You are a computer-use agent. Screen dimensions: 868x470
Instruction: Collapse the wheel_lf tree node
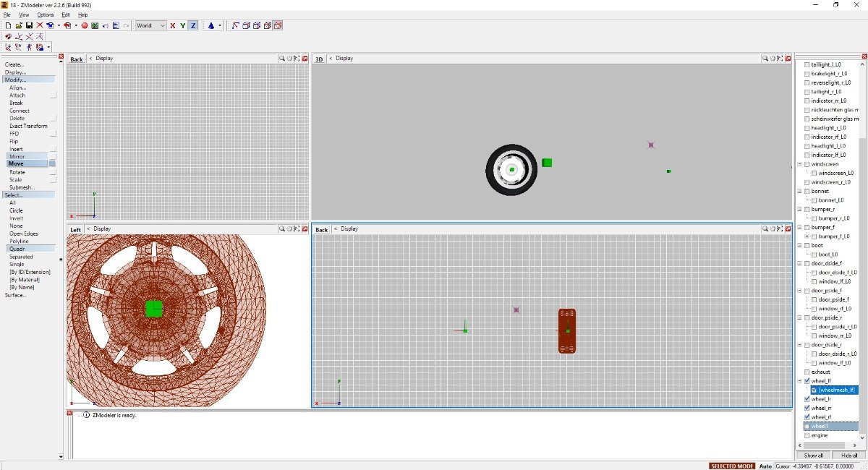800,380
